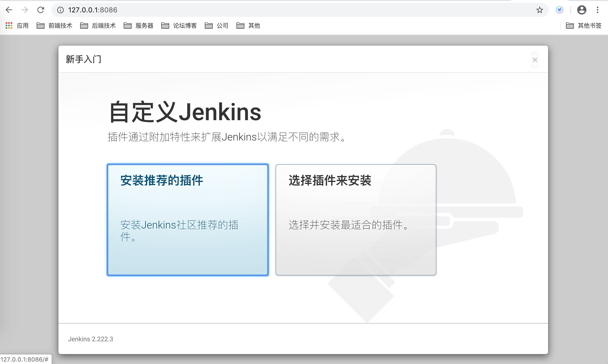Bookmark this page with the star icon
The image size is (608, 364).
pos(539,10)
